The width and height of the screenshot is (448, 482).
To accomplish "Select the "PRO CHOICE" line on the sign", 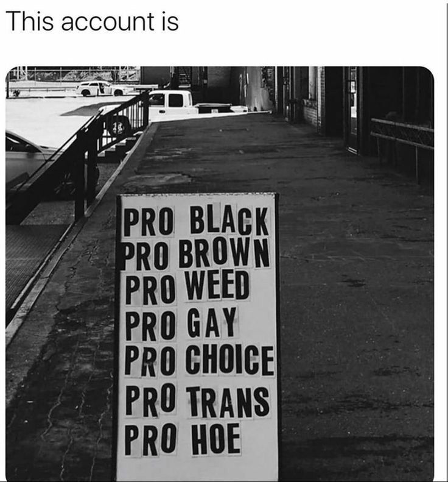I will click(199, 360).
